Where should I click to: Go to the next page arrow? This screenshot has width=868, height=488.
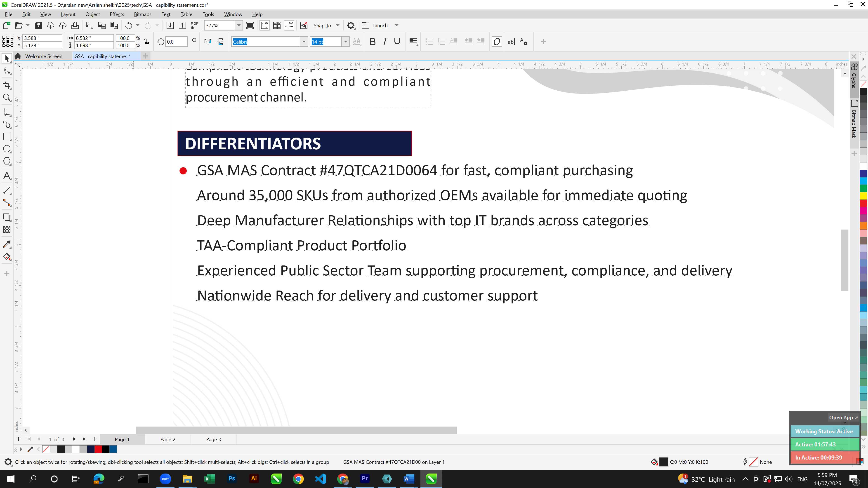pos(74,439)
